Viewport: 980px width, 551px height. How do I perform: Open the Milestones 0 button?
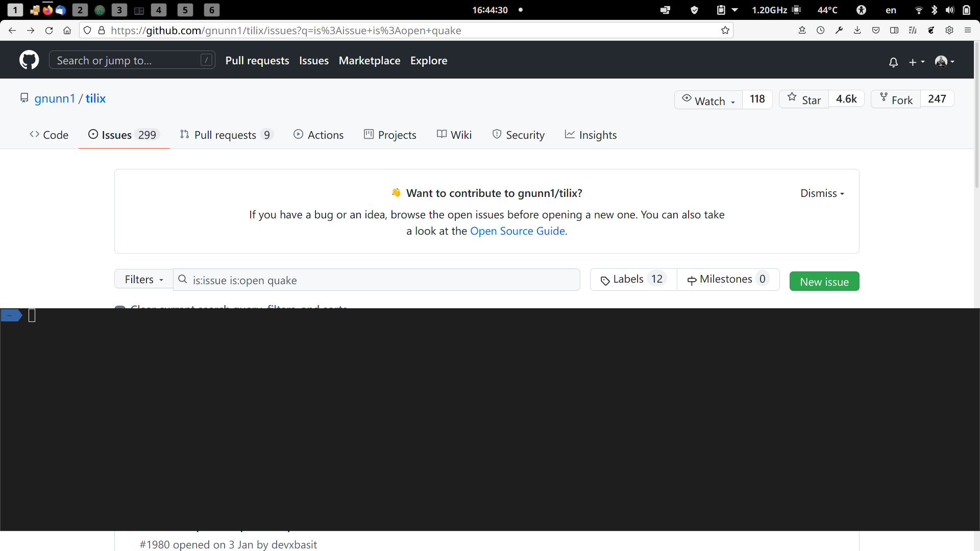[728, 280]
